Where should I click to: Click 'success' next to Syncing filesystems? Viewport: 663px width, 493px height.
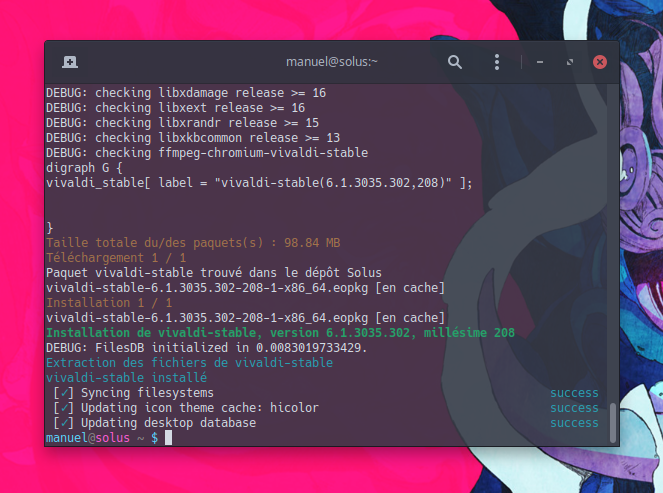coord(574,393)
